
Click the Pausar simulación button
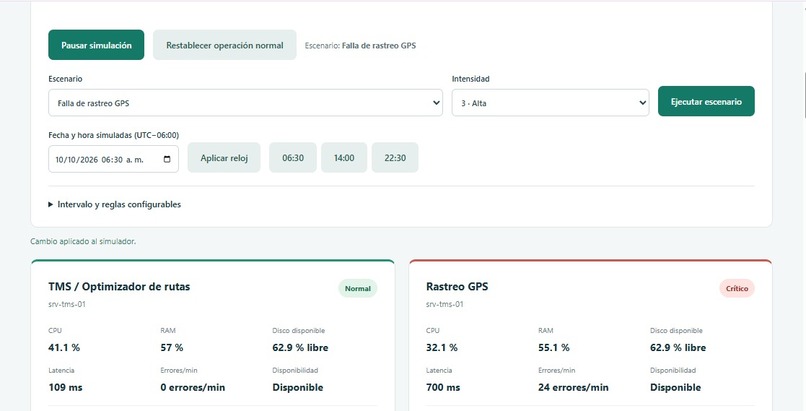(96, 45)
